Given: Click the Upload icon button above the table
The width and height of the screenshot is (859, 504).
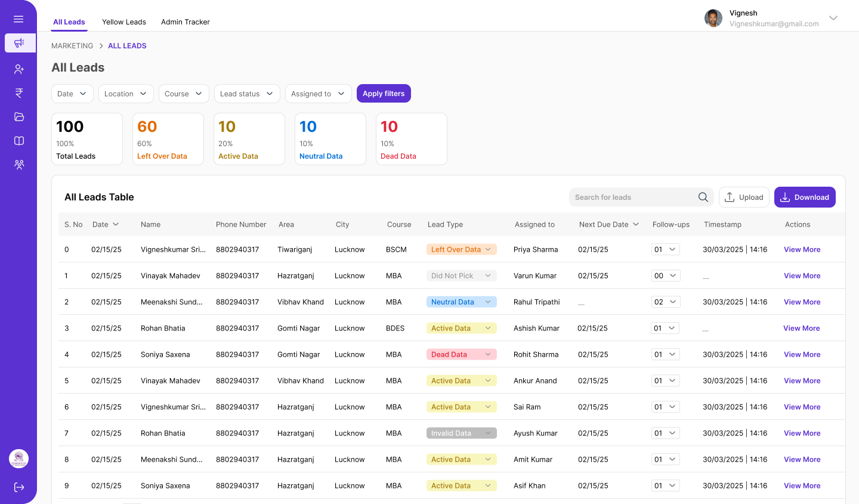Looking at the screenshot, I should pyautogui.click(x=729, y=197).
